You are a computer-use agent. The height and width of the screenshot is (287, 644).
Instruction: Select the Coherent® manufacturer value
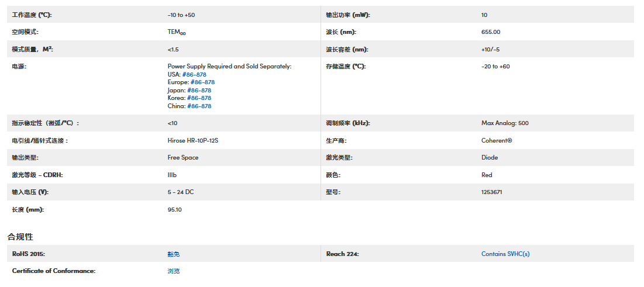tap(497, 141)
